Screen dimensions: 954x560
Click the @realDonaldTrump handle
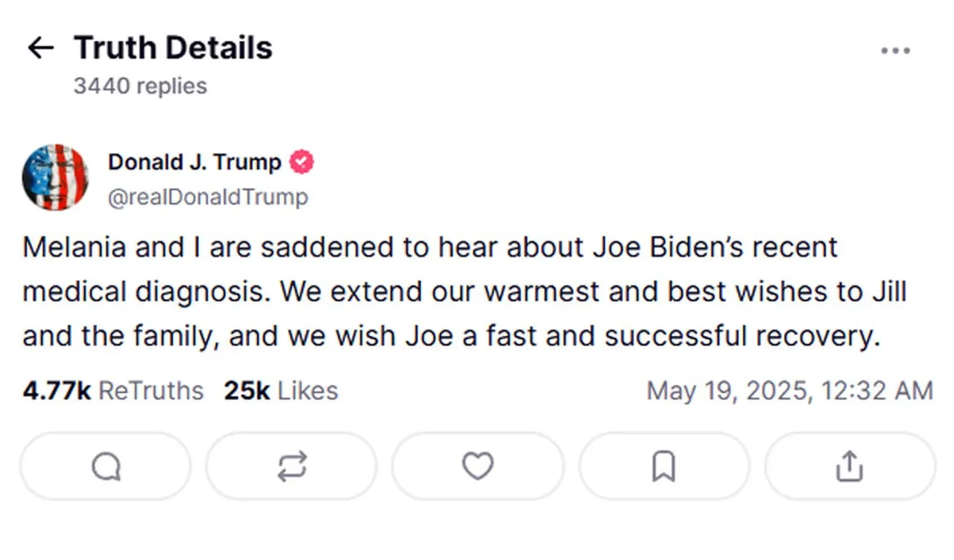pos(209,197)
